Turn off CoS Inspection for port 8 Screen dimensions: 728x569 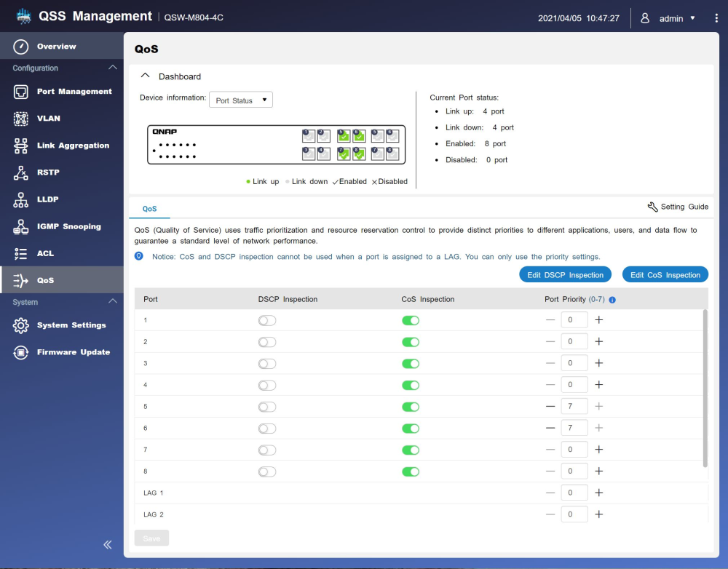[x=411, y=471]
